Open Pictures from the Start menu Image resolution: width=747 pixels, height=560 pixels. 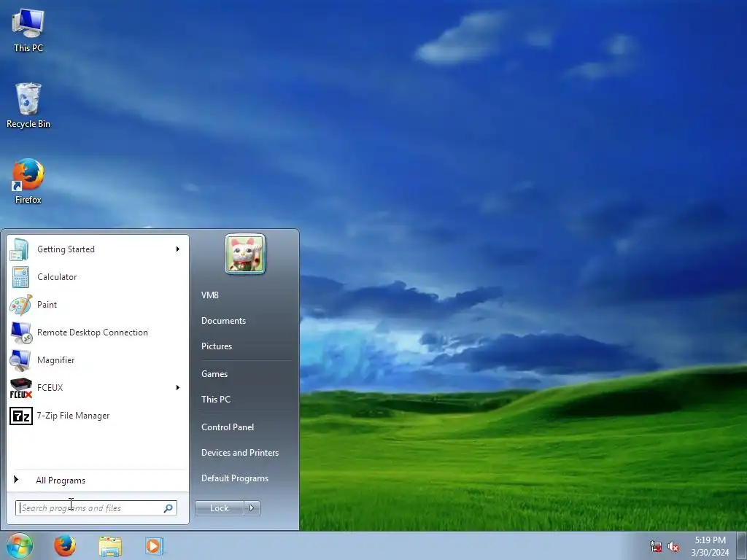tap(216, 346)
